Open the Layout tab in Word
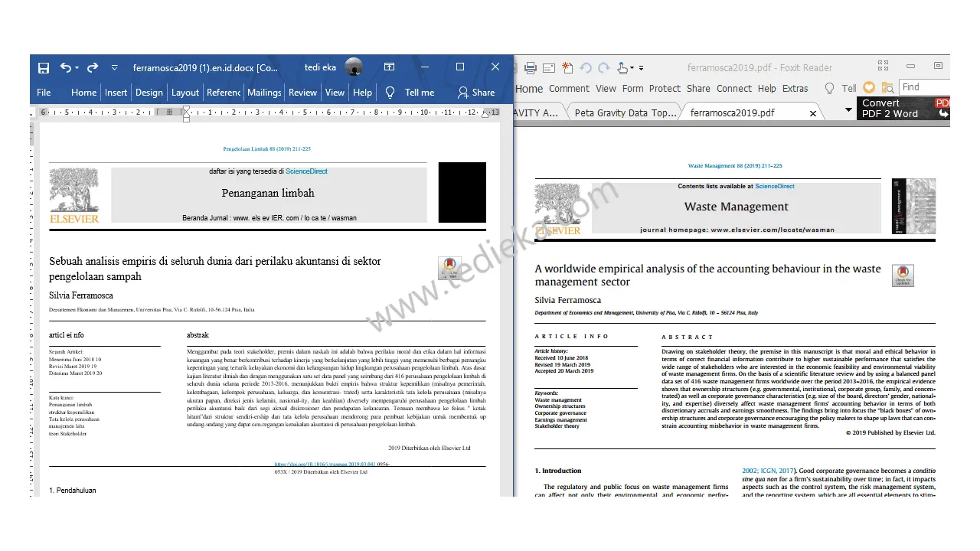The image size is (980, 551). tap(185, 93)
